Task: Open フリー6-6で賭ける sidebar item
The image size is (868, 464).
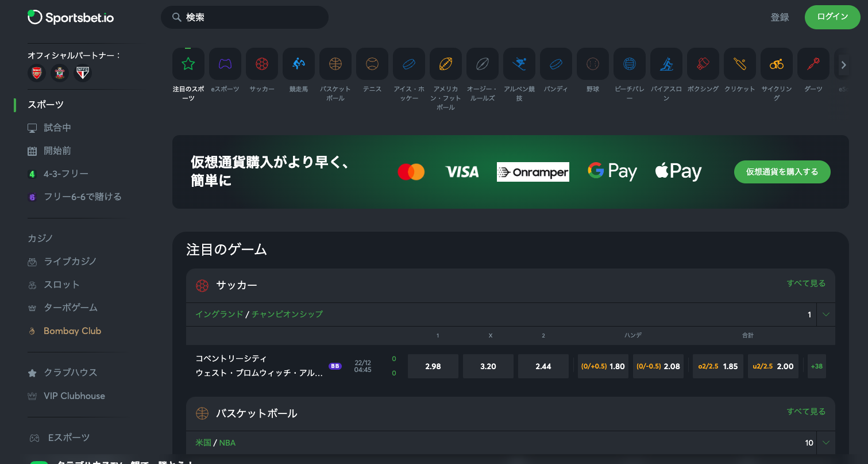Action: click(x=75, y=197)
